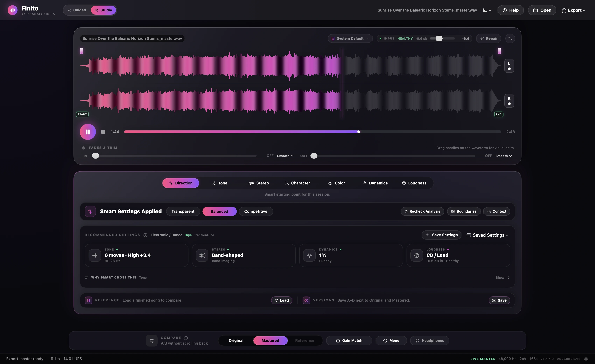Viewport: 595px width, 364px height.
Task: Click the Repair button
Action: click(489, 38)
